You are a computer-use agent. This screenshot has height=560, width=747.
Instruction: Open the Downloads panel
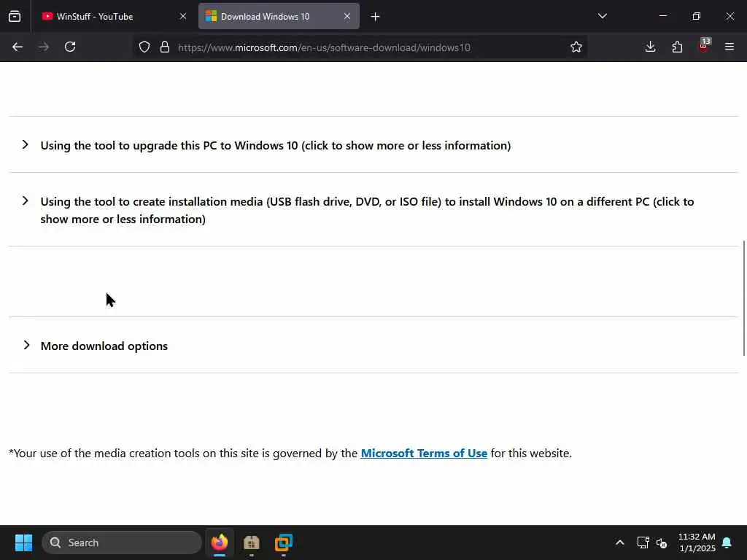pos(650,47)
